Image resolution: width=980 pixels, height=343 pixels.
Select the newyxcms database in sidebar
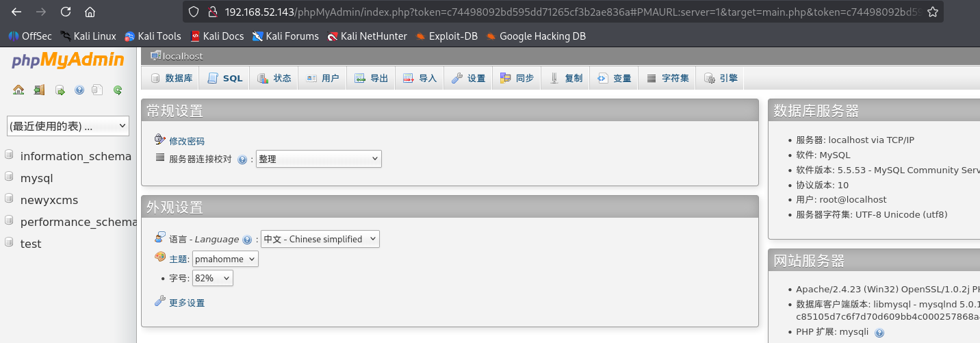point(49,200)
